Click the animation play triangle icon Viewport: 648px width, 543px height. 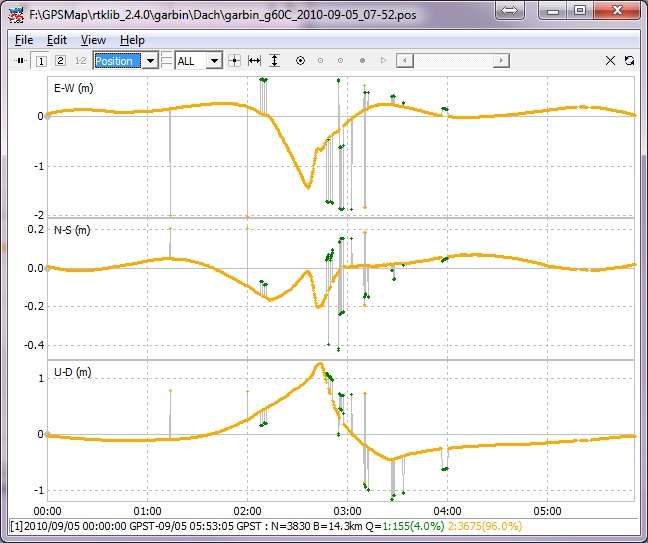[383, 61]
